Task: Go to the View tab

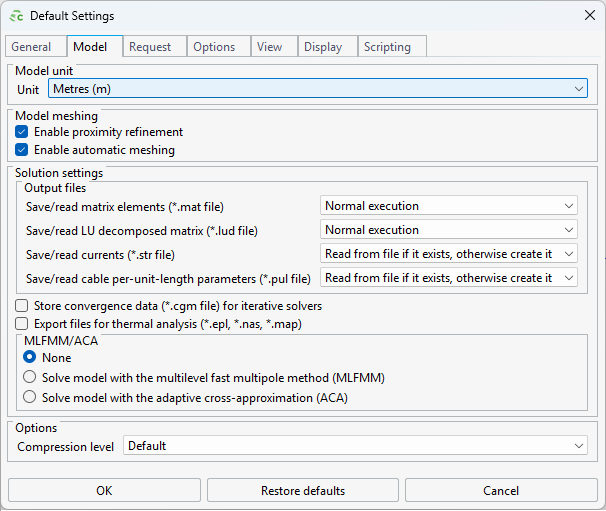Action: [269, 47]
